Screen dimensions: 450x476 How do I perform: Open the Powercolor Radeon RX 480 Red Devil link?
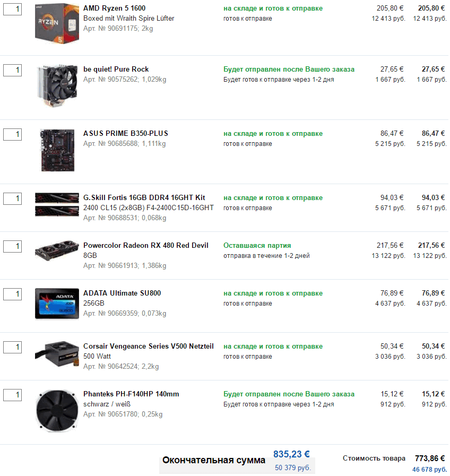[x=146, y=245]
